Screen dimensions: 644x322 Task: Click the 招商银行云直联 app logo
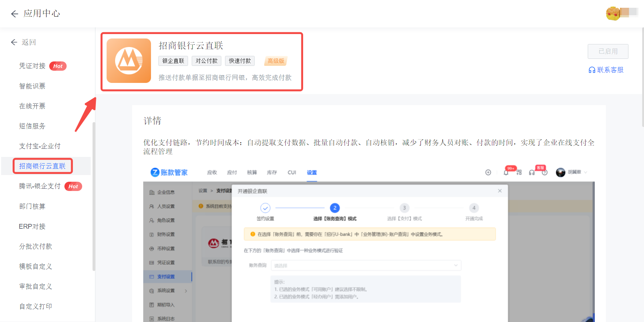[x=129, y=61]
